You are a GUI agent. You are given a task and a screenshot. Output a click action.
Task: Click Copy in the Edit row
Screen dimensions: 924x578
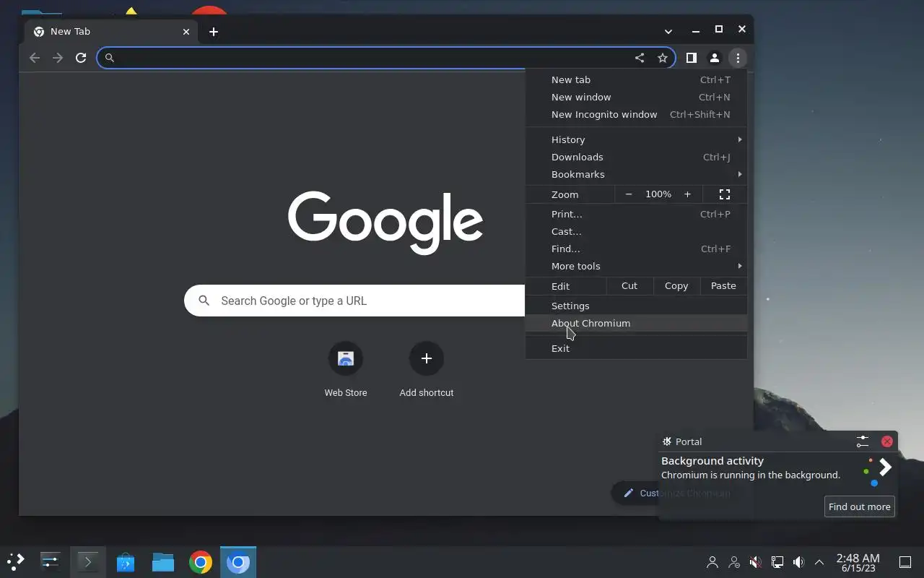point(676,286)
